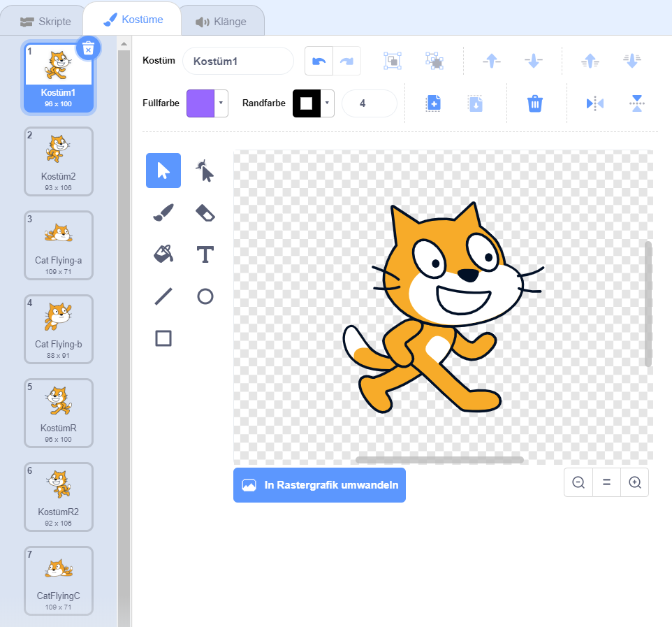
Task: Click the Undo arrow
Action: coord(319,61)
